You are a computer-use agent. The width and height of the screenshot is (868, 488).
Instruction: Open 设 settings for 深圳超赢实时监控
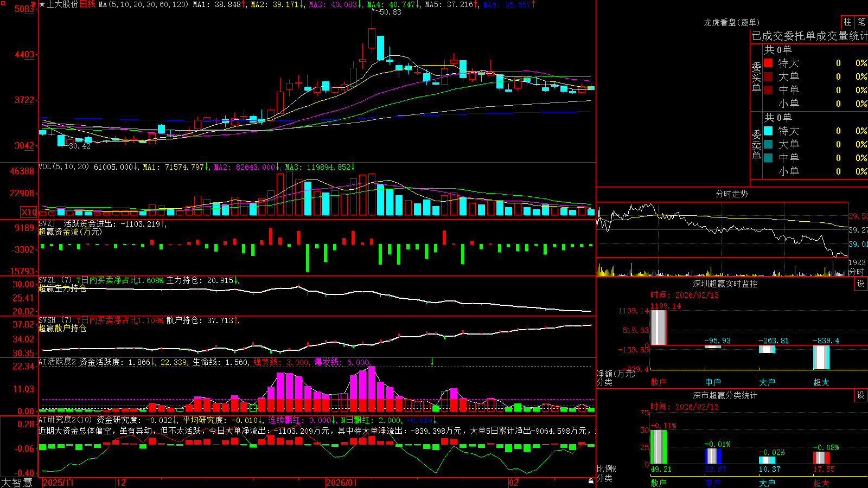[861, 284]
